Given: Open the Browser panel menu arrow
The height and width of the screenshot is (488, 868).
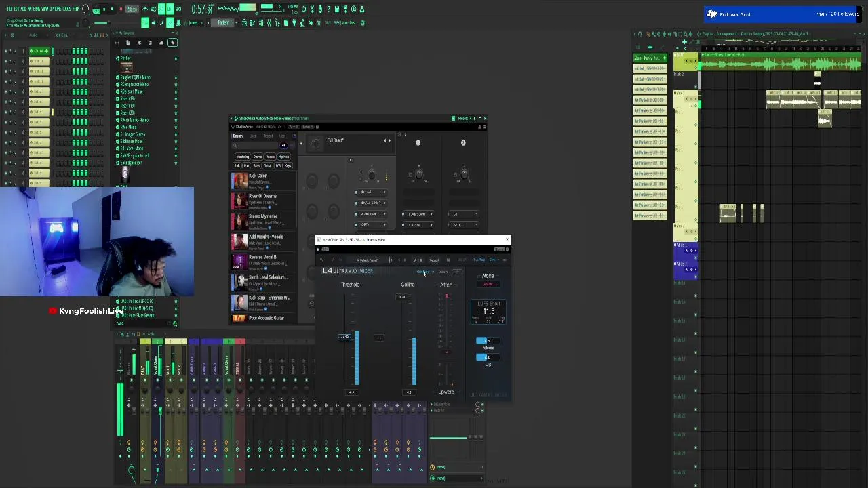Looking at the screenshot, I should pyautogui.click(x=113, y=33).
